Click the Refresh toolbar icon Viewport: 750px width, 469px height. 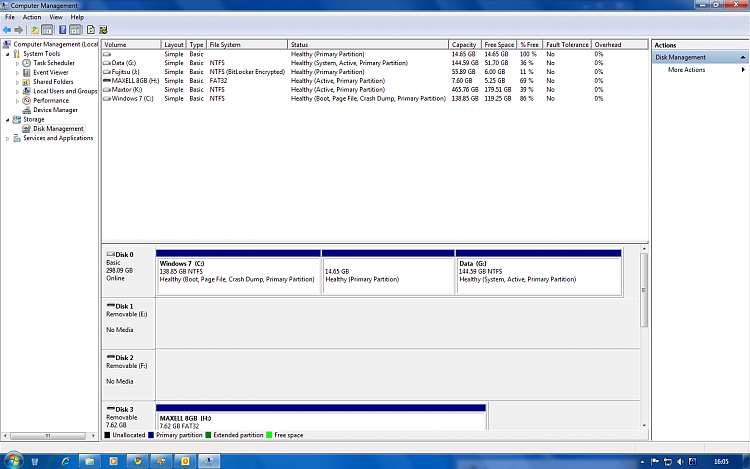(x=91, y=30)
